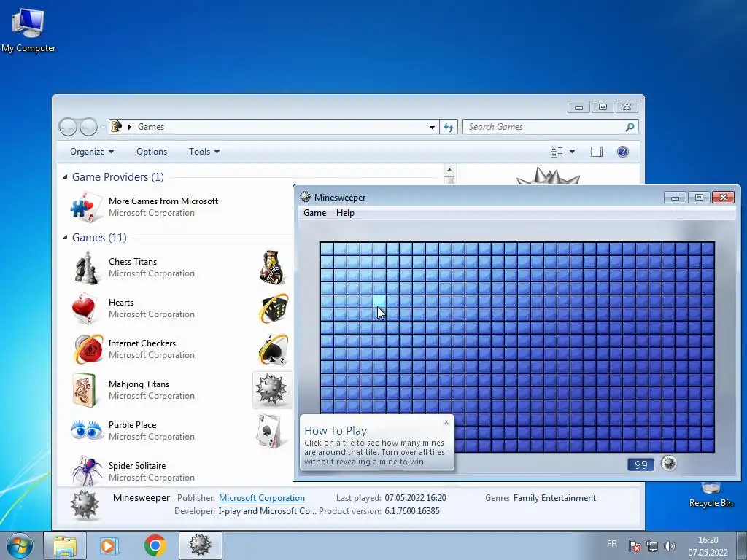Click the Microsoft Corporation publisher link
Screen dimensions: 747x560
(262, 497)
